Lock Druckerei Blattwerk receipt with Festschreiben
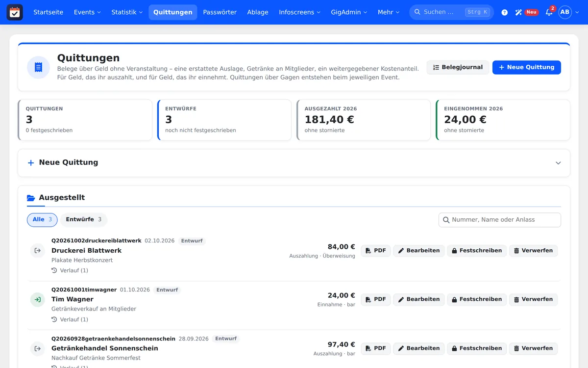 [x=477, y=251]
